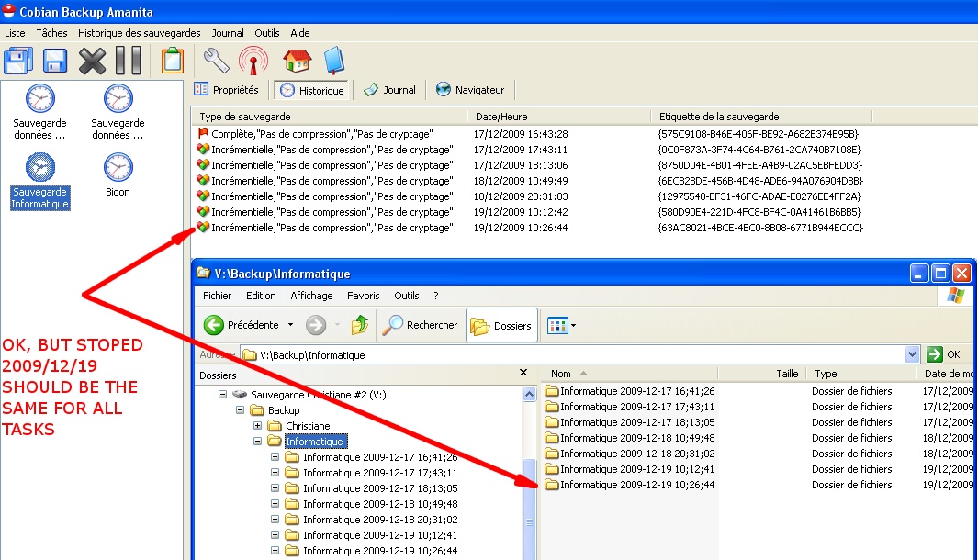Click the black X abort icon

click(x=93, y=62)
